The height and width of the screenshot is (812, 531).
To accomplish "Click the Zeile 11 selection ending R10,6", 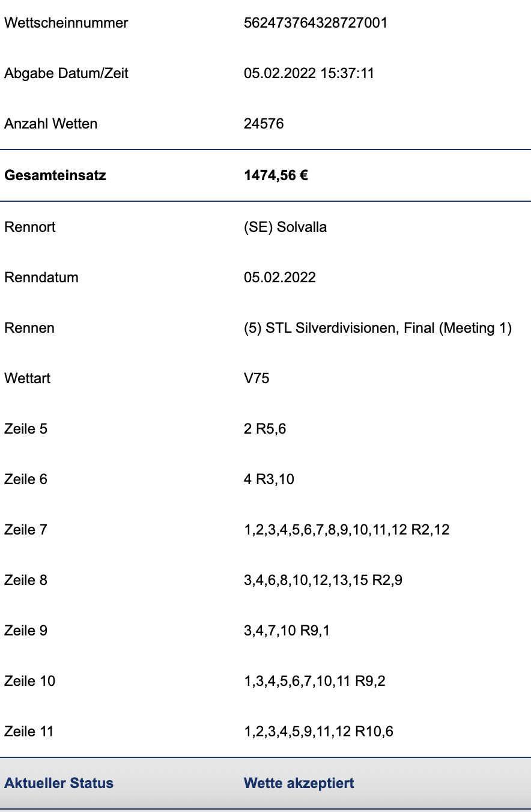I will click(319, 732).
